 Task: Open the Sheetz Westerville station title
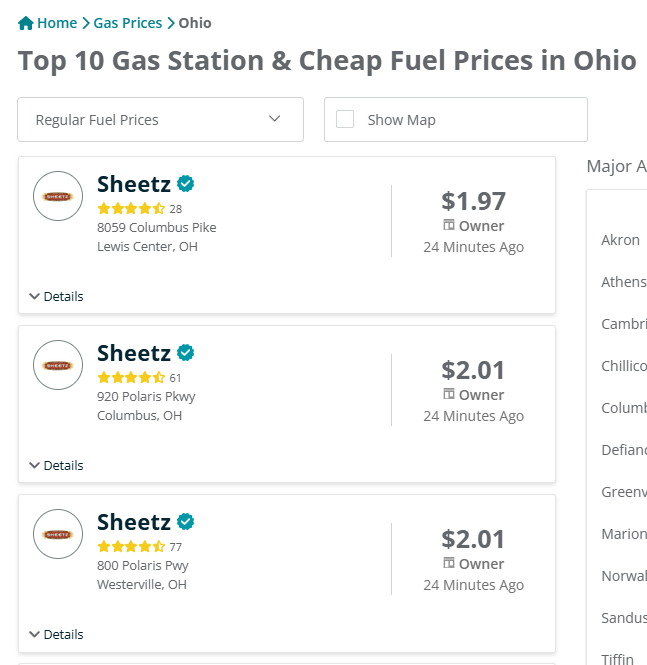[x=134, y=522]
